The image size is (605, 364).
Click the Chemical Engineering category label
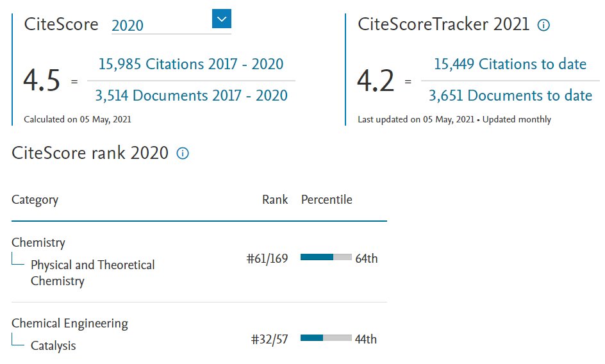pyautogui.click(x=70, y=324)
